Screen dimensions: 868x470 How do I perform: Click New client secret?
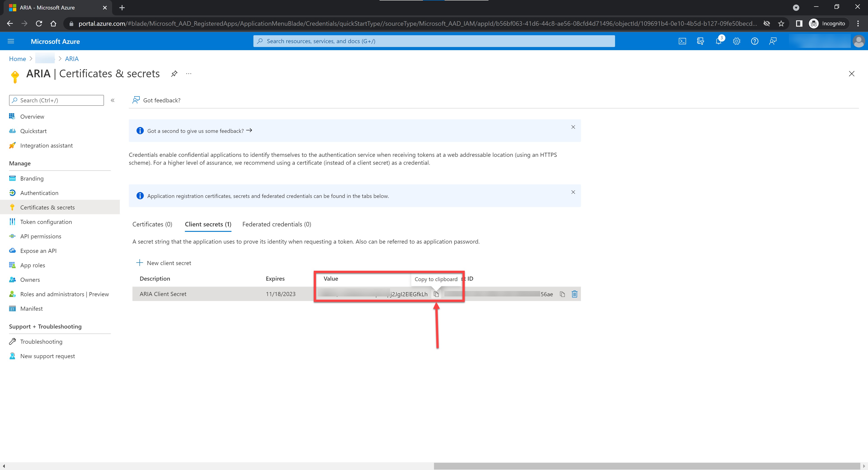(164, 263)
